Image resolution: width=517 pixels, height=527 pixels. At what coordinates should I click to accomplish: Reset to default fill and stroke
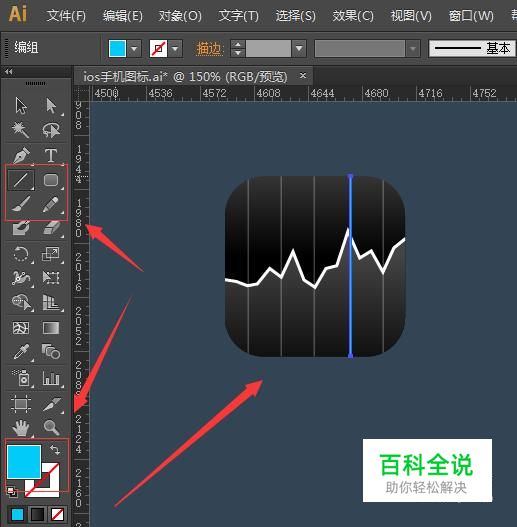click(11, 491)
